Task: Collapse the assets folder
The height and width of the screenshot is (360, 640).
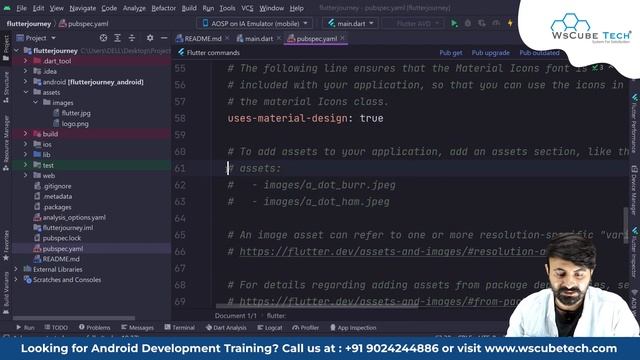Action: coord(25,92)
